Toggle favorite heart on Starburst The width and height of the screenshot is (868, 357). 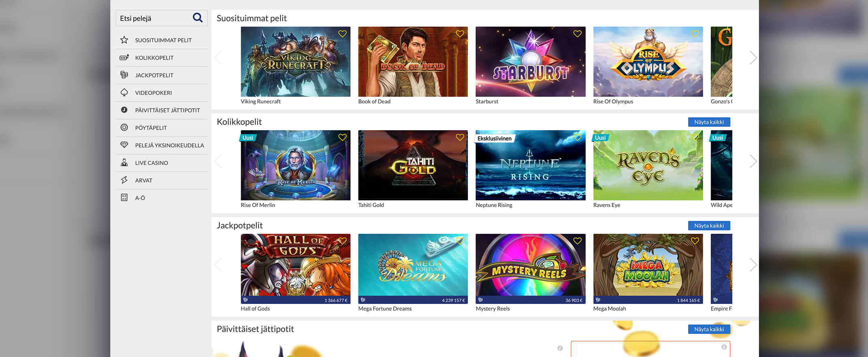(x=577, y=34)
